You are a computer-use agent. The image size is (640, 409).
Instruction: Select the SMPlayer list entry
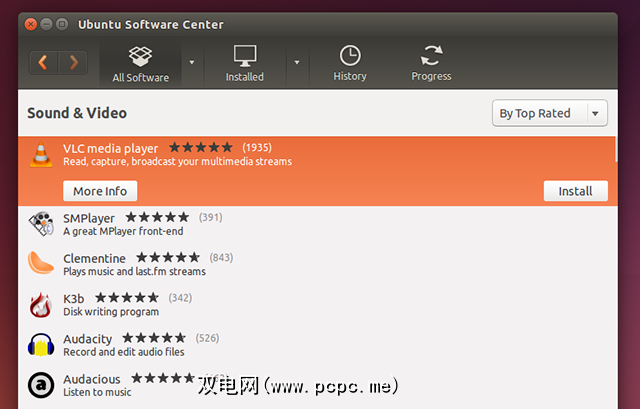pyautogui.click(x=317, y=225)
